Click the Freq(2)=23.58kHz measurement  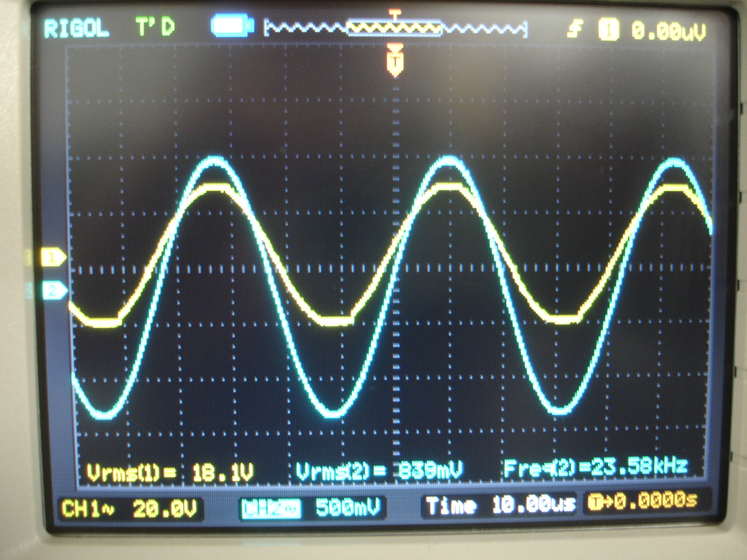click(595, 467)
